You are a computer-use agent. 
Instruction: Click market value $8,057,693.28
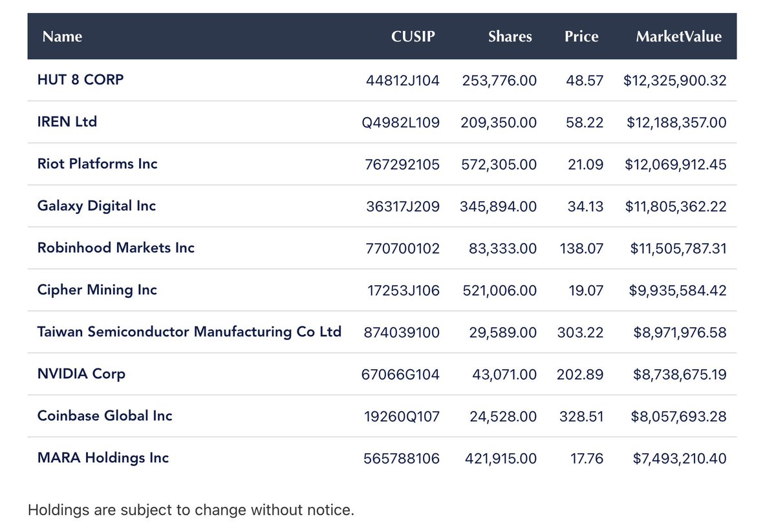coord(679,417)
